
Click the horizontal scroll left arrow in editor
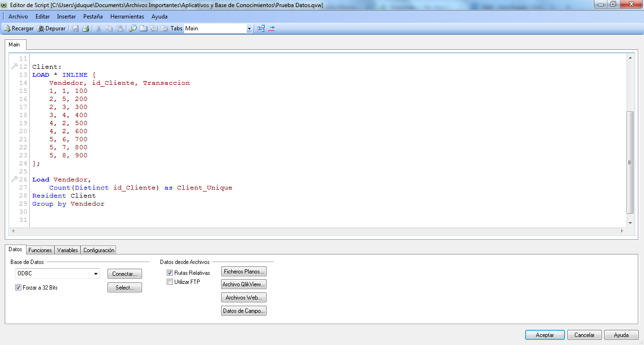(13, 231)
